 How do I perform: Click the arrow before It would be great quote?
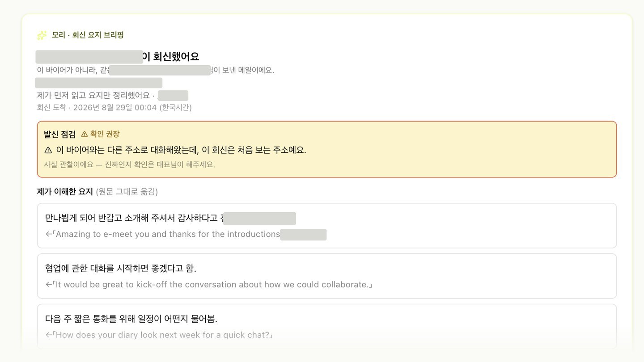click(49, 285)
